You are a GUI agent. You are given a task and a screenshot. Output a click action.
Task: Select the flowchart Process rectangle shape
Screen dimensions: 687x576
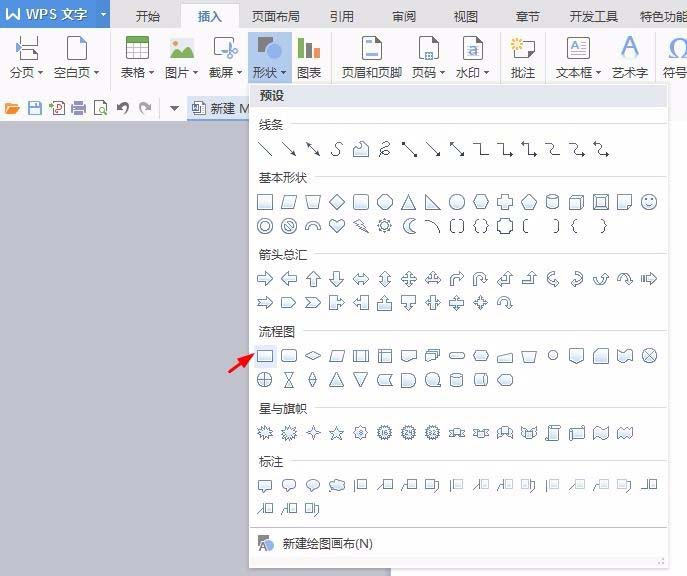tap(265, 356)
